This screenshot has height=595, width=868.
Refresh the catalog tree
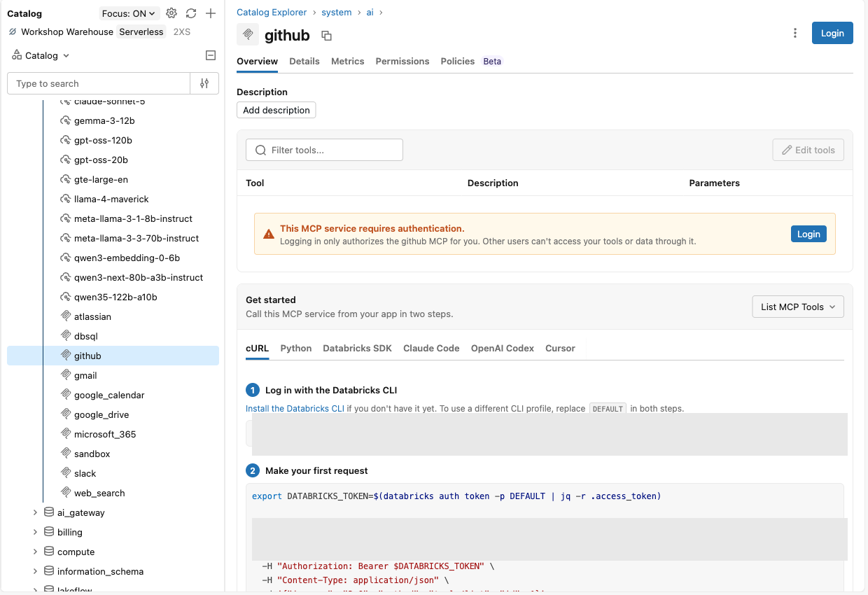[x=191, y=13]
